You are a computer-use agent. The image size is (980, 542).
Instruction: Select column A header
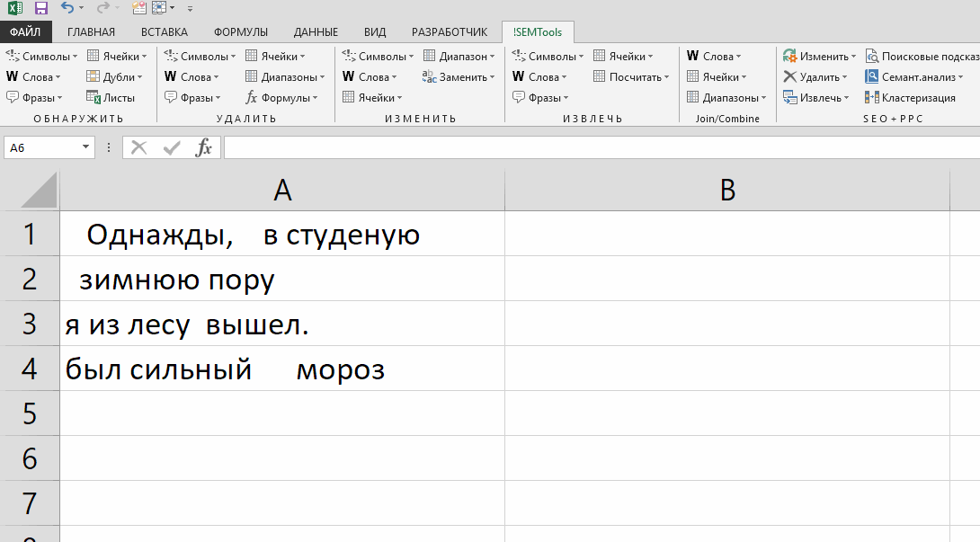pos(282,191)
